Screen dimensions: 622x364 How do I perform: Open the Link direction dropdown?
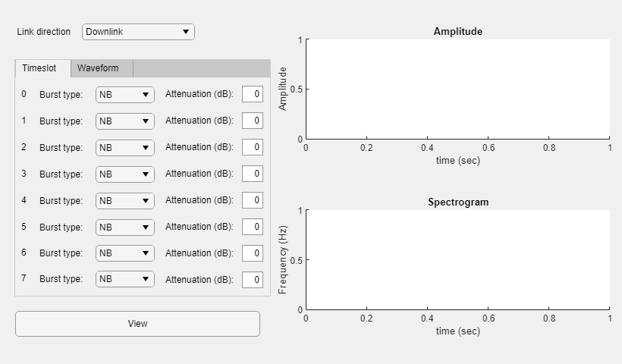(138, 32)
